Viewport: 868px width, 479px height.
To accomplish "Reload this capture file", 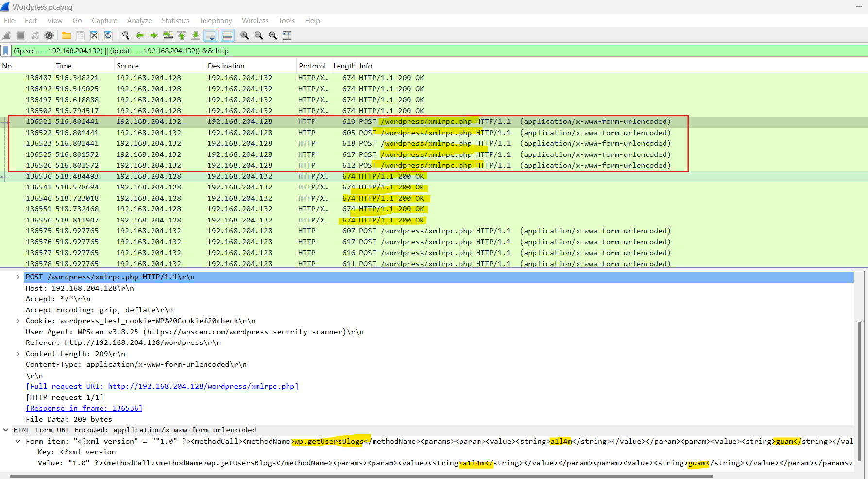I will [108, 35].
